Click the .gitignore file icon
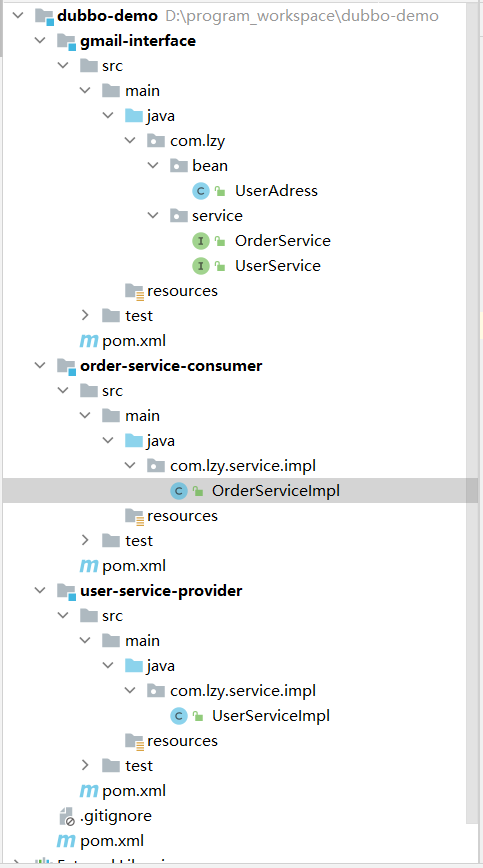The width and height of the screenshot is (483, 868). point(66,816)
